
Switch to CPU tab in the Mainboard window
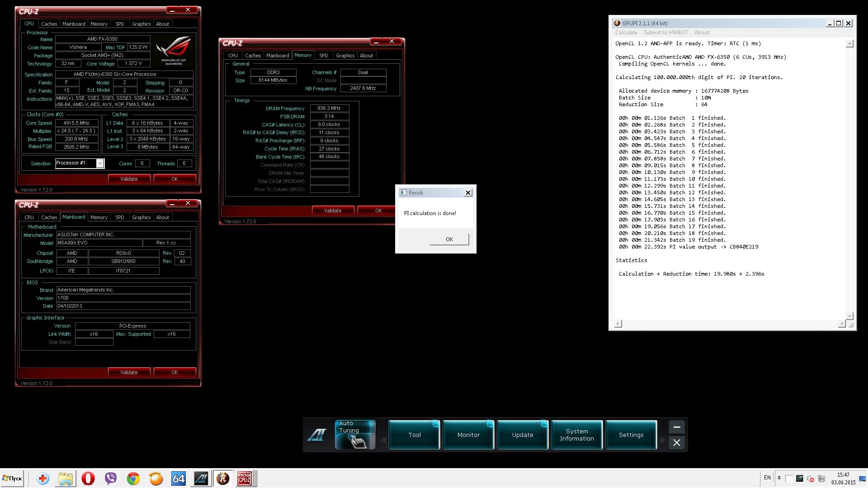(x=29, y=217)
